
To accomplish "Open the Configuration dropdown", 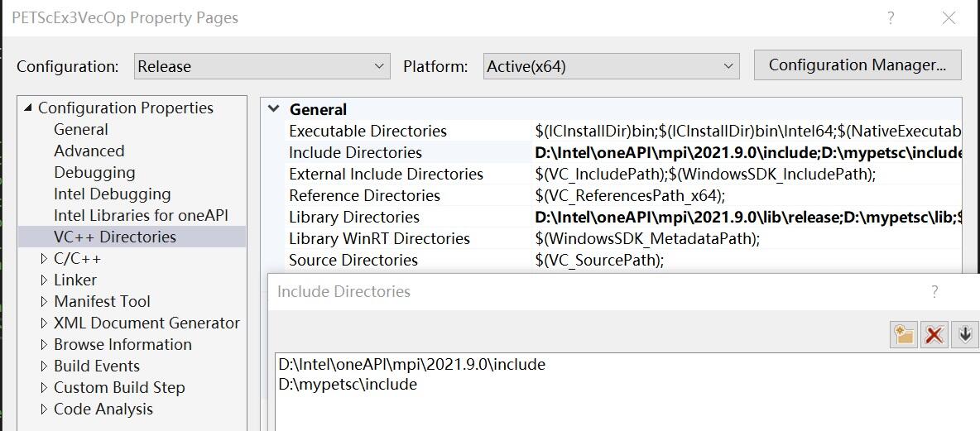I will (262, 66).
